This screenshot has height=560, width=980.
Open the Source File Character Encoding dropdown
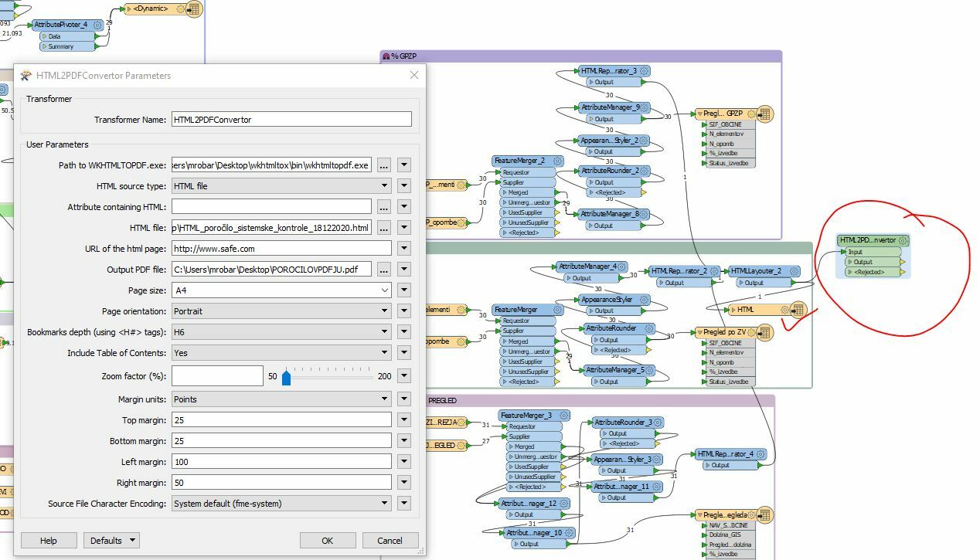[x=281, y=504]
